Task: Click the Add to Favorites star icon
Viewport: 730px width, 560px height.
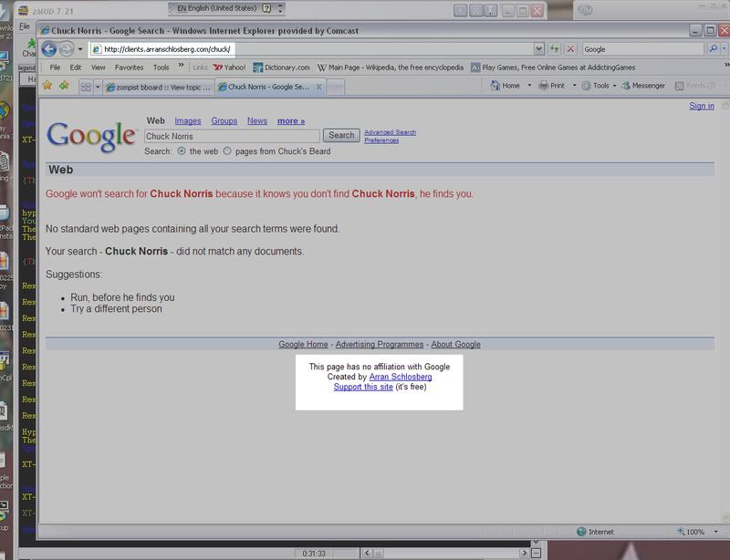Action: click(x=64, y=85)
